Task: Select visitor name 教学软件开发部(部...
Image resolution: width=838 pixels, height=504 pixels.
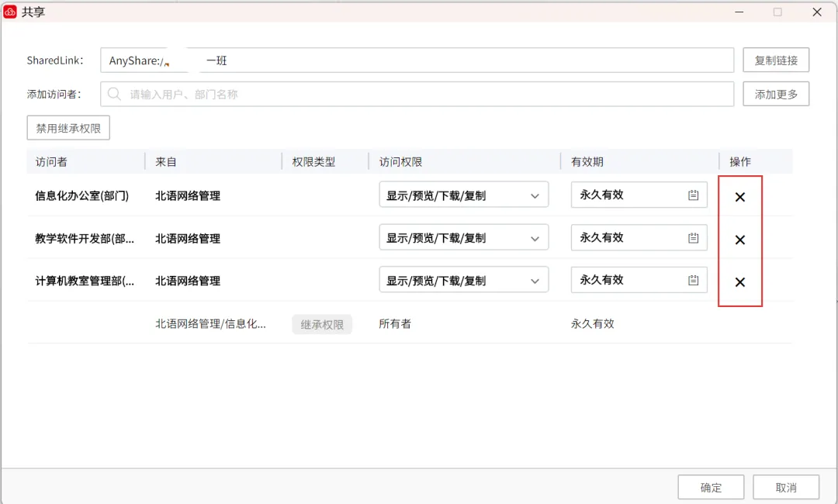Action: [x=85, y=239]
